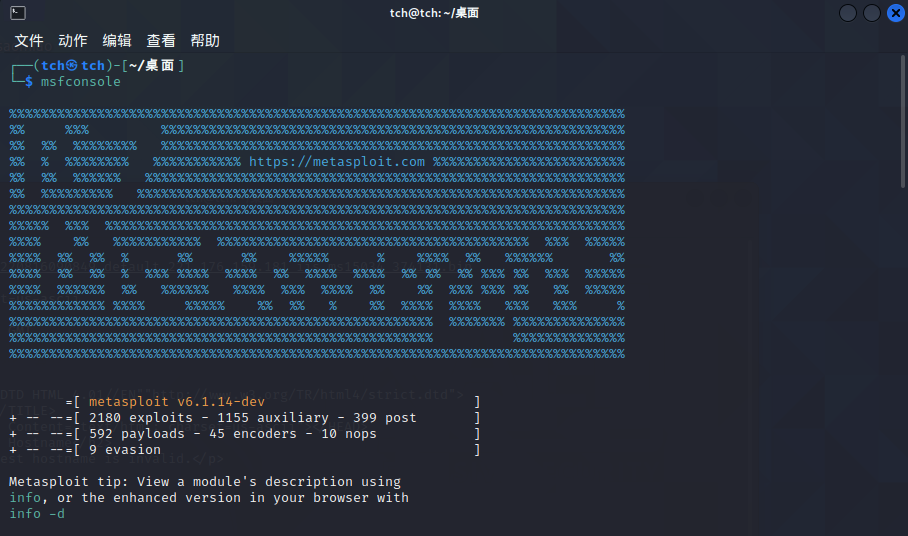The image size is (908, 536).
Task: Minimize the terminal using the leftmost round button
Action: pyautogui.click(x=848, y=13)
